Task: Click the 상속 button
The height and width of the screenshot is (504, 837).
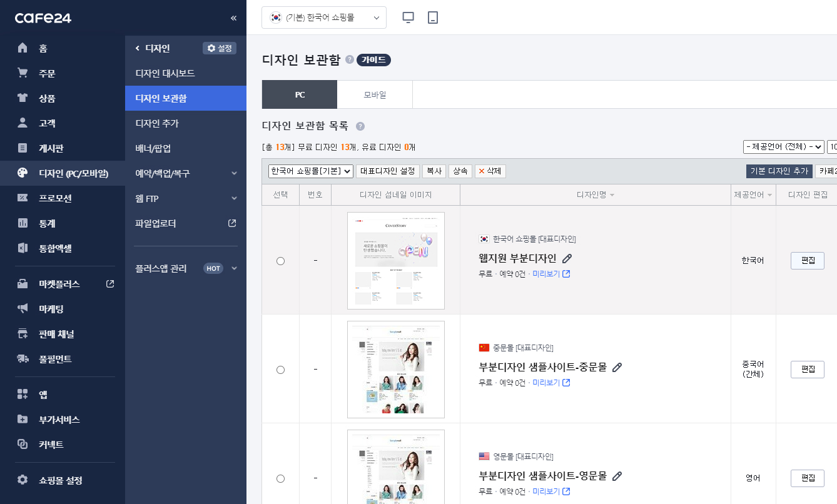Action: (460, 171)
